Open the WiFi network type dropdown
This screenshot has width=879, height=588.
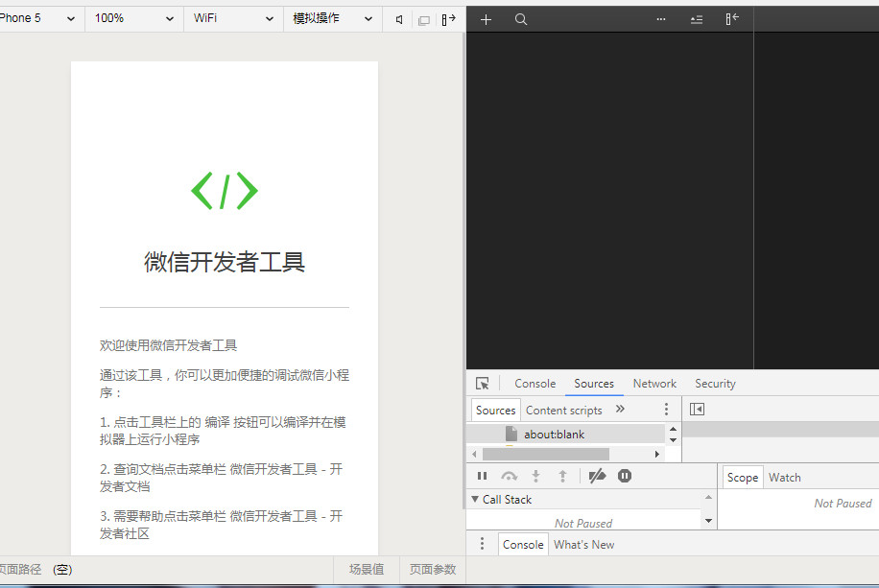coord(234,18)
